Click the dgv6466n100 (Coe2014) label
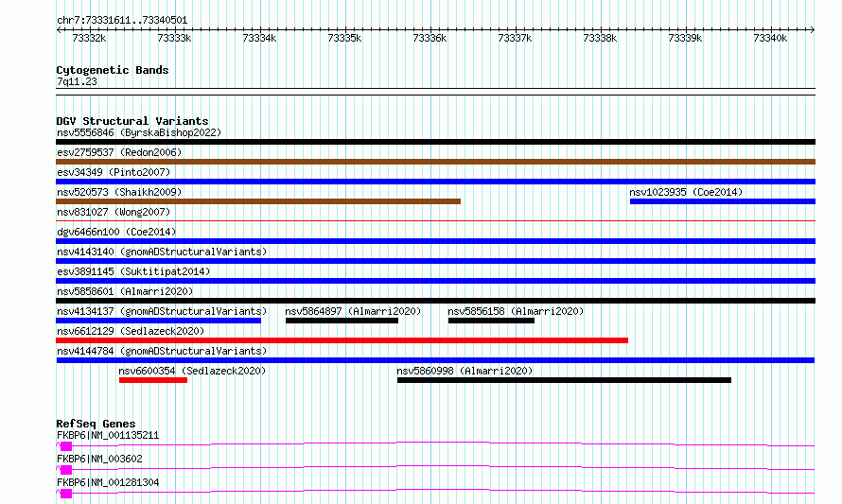The image size is (842, 504). tap(116, 232)
